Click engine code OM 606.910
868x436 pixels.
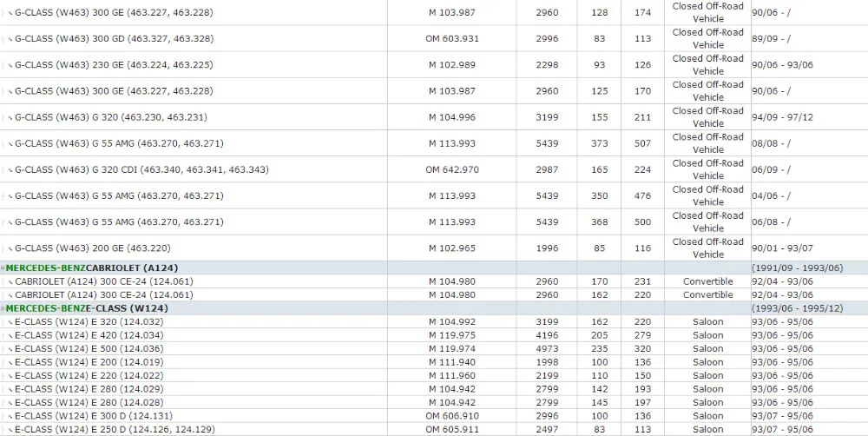pyautogui.click(x=451, y=416)
